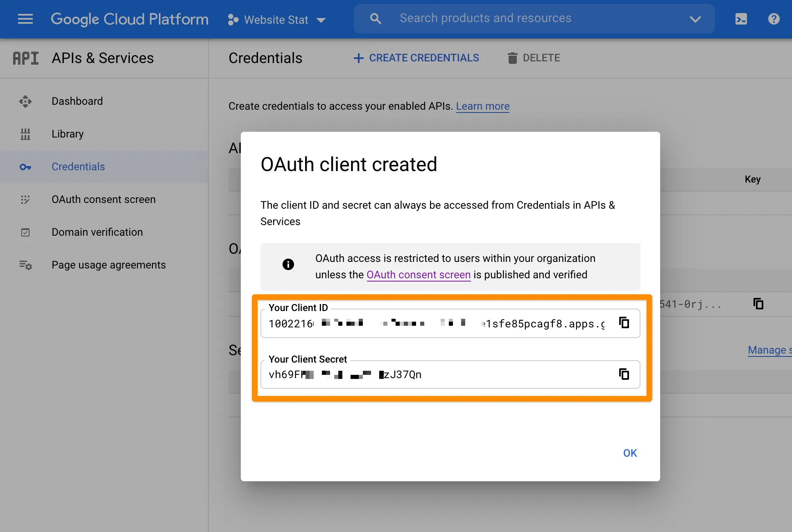Click the OAuth consent screen sidebar icon
This screenshot has height=532, width=792.
pos(25,199)
